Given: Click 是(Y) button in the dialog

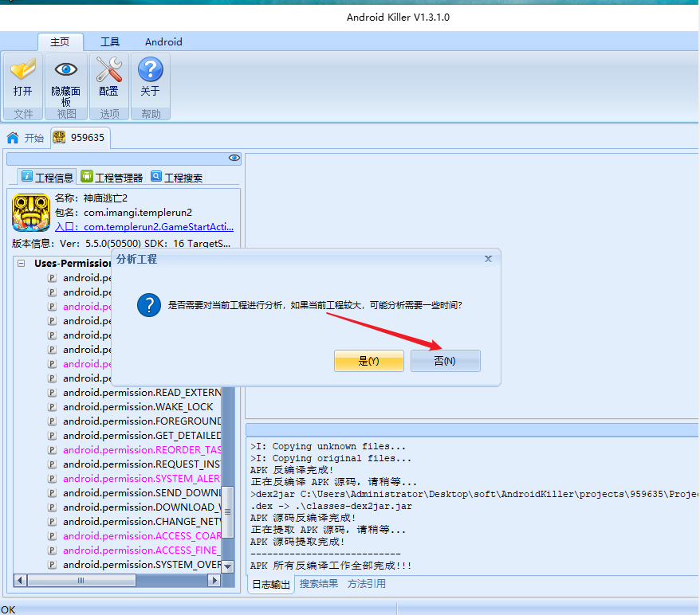Looking at the screenshot, I should coord(369,361).
